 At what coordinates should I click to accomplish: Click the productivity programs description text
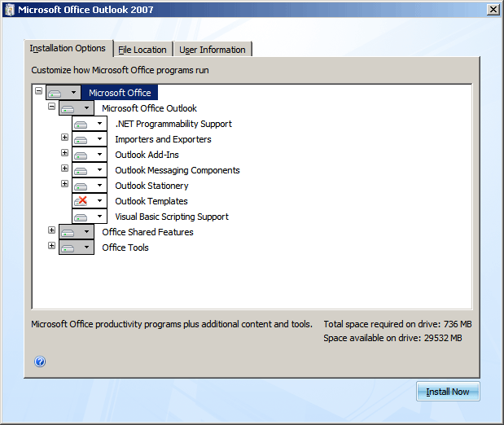pos(172,324)
